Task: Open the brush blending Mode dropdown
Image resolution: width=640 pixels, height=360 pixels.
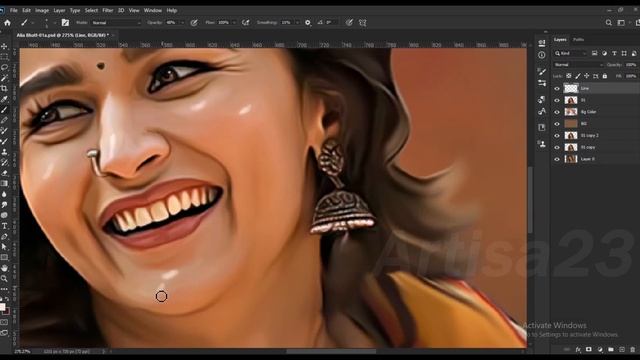Action: 116,23
